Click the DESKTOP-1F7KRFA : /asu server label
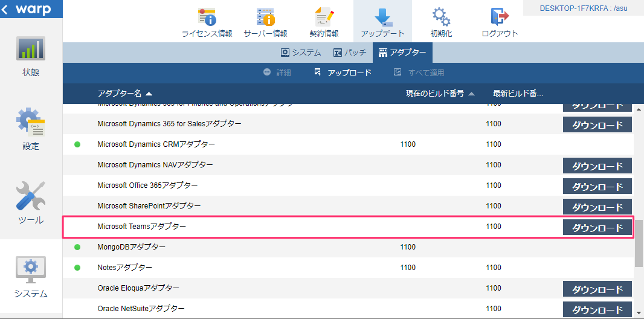644x319 pixels. click(x=583, y=8)
